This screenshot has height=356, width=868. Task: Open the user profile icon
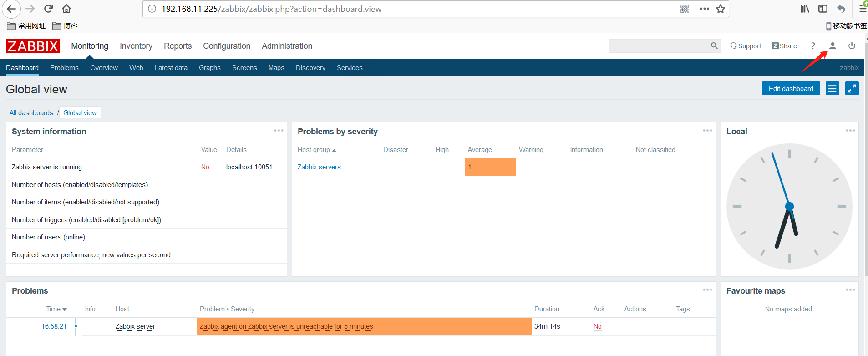click(x=832, y=46)
